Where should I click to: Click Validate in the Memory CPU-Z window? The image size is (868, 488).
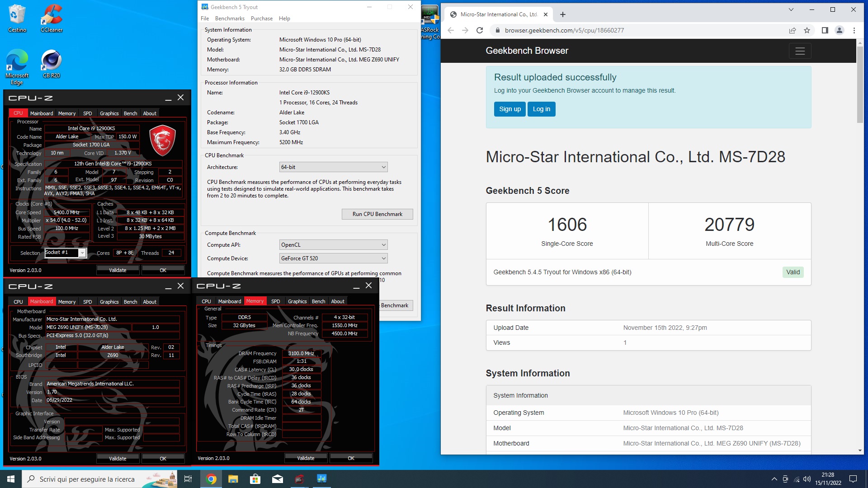point(306,458)
